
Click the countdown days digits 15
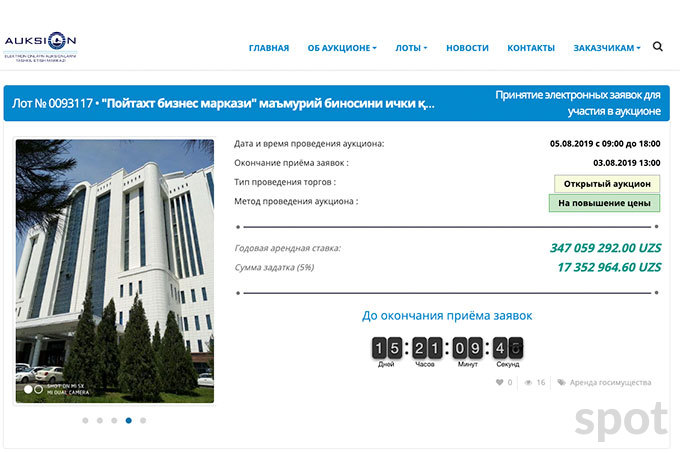tap(387, 348)
